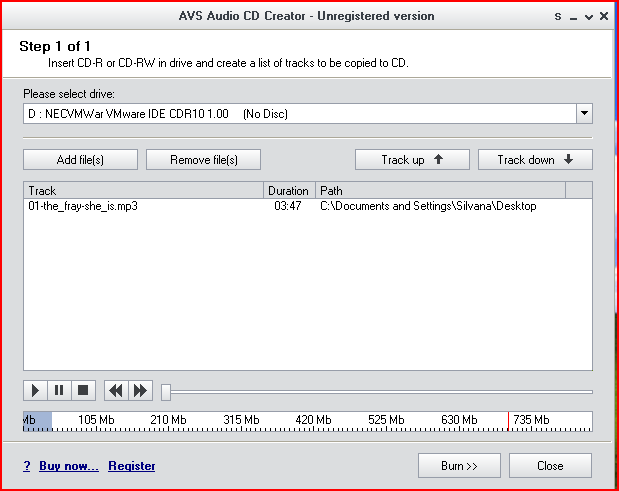This screenshot has width=619, height=491.
Task: Open the Buy now... link
Action: click(69, 466)
